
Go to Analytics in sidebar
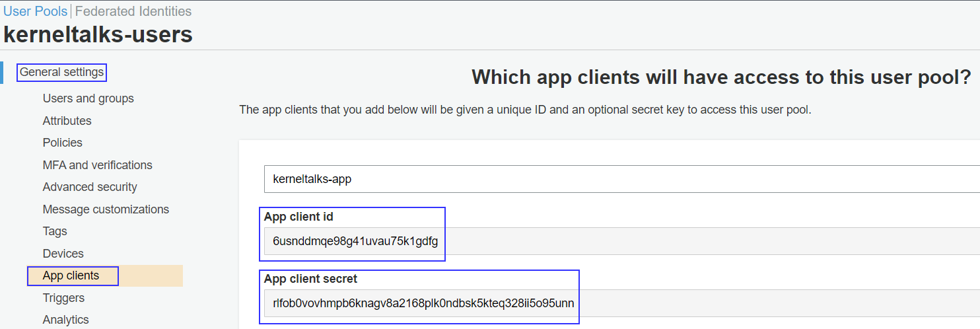pyautogui.click(x=66, y=320)
